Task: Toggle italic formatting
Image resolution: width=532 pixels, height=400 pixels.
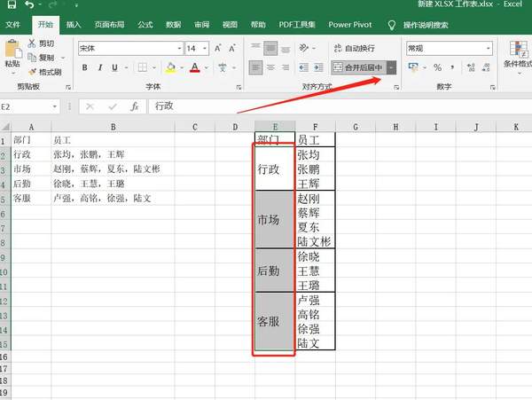Action: coord(100,67)
